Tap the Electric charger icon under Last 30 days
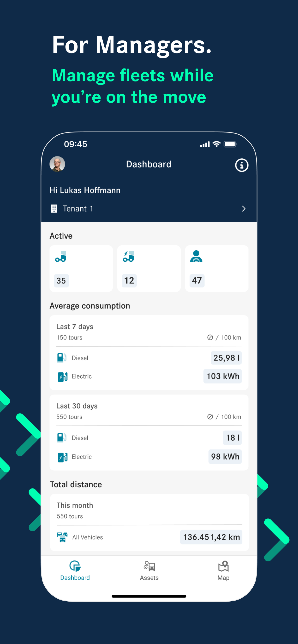This screenshot has width=298, height=644. click(x=62, y=457)
